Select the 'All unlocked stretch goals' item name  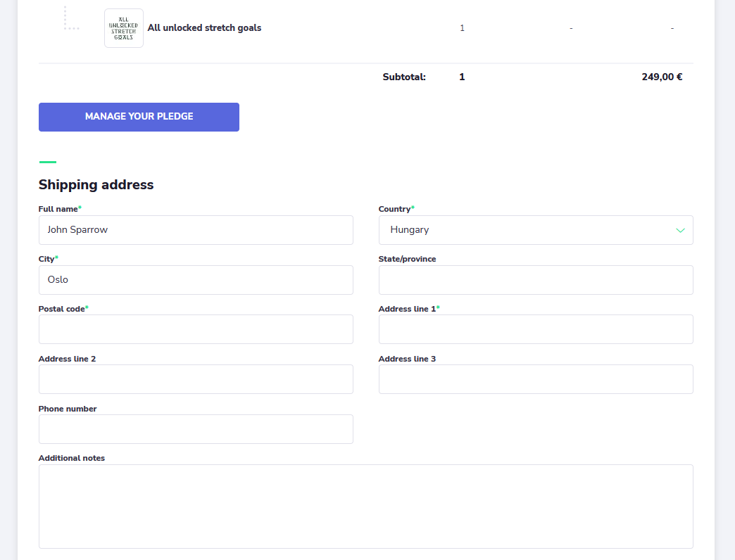click(204, 28)
